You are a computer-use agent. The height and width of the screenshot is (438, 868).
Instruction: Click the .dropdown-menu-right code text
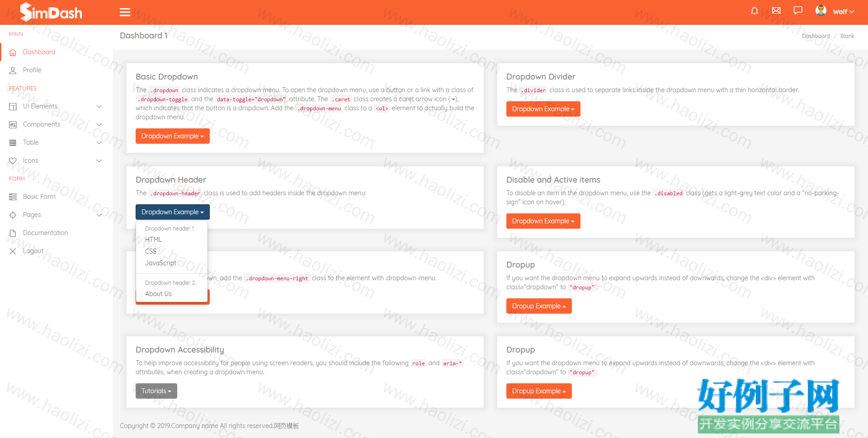(277, 278)
